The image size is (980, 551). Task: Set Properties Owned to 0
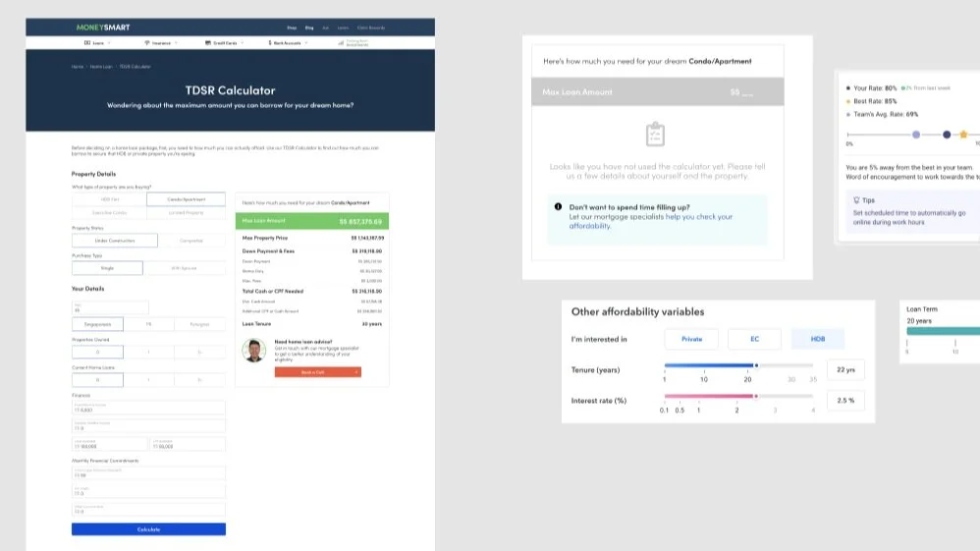(97, 353)
